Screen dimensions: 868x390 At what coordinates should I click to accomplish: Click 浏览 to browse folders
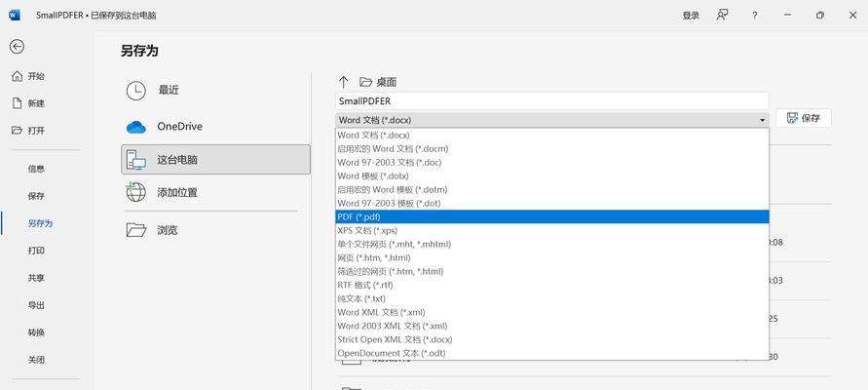[x=215, y=230]
